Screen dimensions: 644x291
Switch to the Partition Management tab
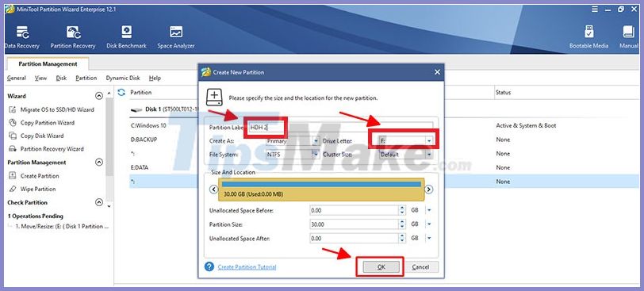click(48, 64)
